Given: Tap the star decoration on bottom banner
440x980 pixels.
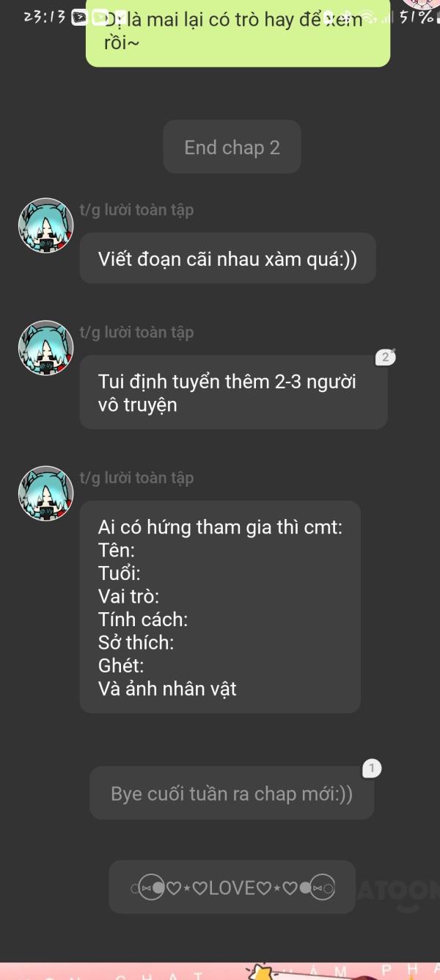Looking at the screenshot, I should (x=263, y=970).
